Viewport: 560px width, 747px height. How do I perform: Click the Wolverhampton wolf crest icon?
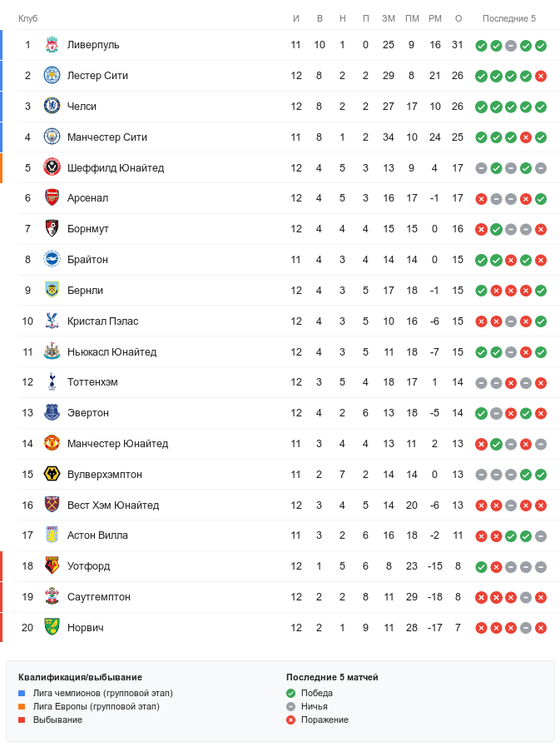tap(52, 475)
